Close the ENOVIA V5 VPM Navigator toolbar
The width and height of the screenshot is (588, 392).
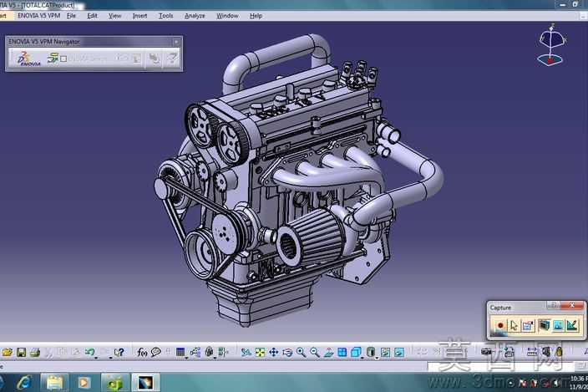point(176,42)
